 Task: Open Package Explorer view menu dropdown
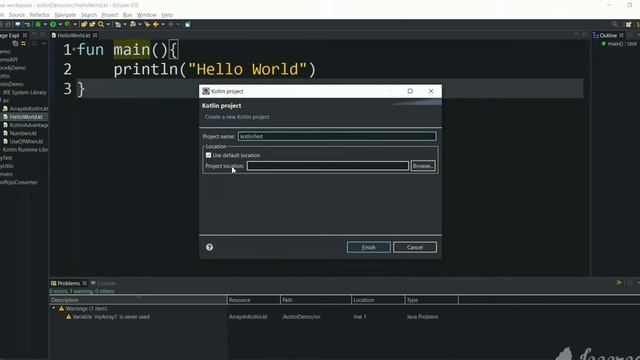tap(44, 43)
